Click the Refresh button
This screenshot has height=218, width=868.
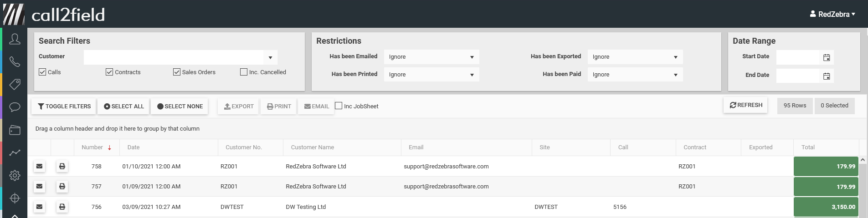point(745,105)
